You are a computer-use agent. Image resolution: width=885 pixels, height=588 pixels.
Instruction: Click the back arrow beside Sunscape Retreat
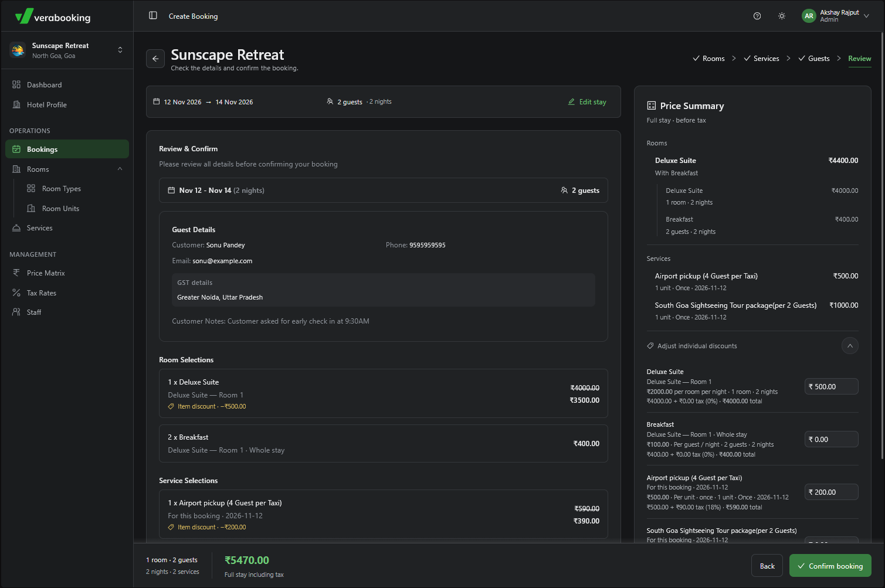tap(155, 59)
